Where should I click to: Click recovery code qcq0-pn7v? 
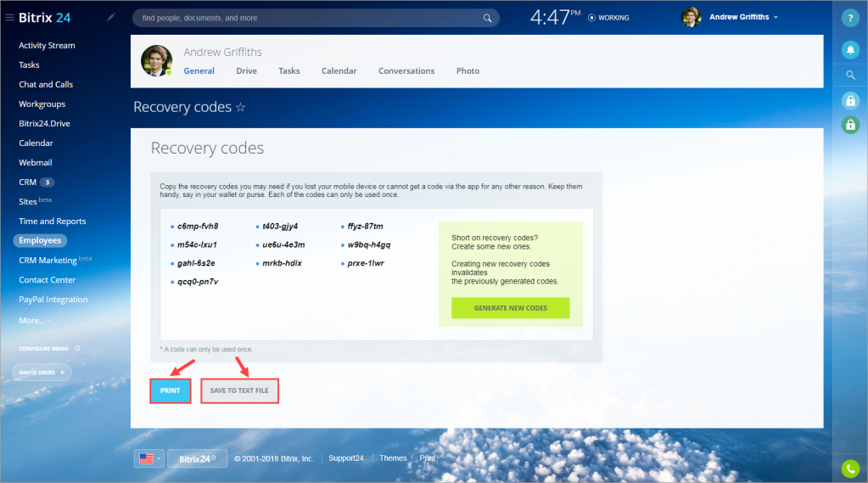(x=198, y=281)
